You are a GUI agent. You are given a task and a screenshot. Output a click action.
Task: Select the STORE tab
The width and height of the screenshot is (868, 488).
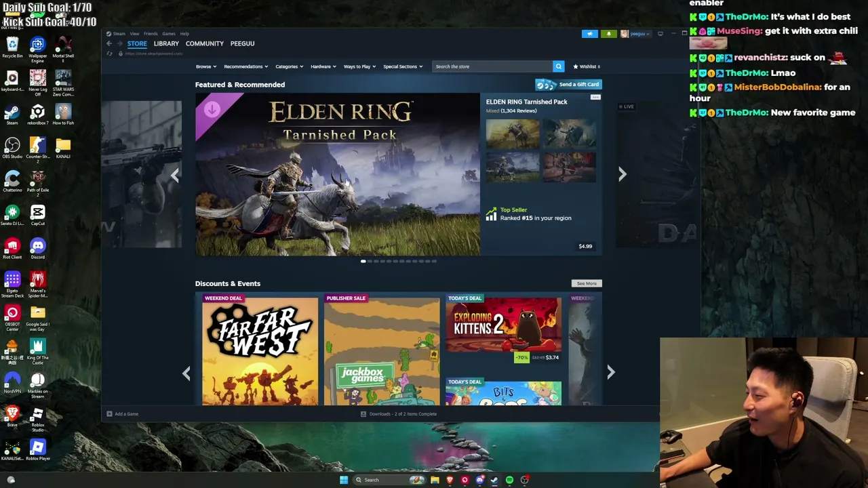click(137, 43)
